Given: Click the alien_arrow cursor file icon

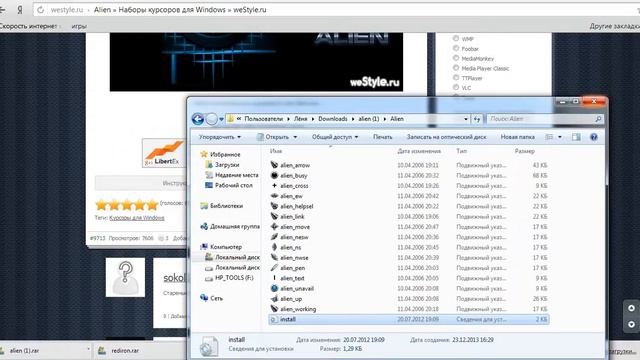Looking at the screenshot, I should pos(274,165).
